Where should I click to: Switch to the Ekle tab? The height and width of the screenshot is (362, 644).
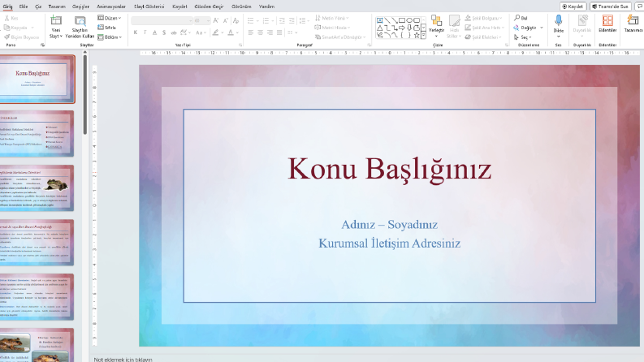point(24,6)
